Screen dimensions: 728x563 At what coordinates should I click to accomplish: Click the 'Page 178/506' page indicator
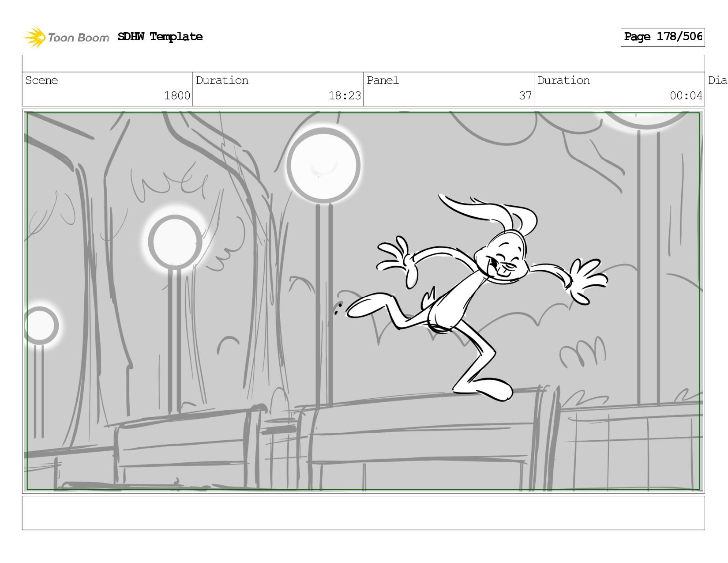[x=663, y=37]
